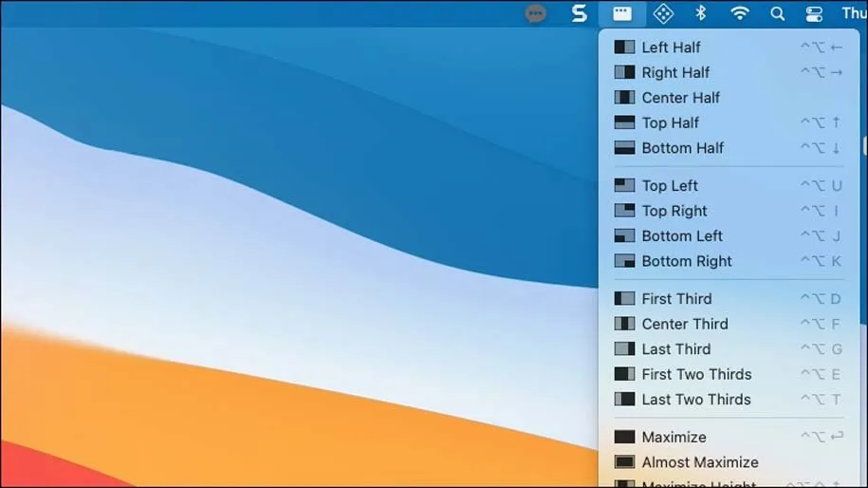Open Spotlight search magnifier icon
This screenshot has height=488, width=868.
777,13
